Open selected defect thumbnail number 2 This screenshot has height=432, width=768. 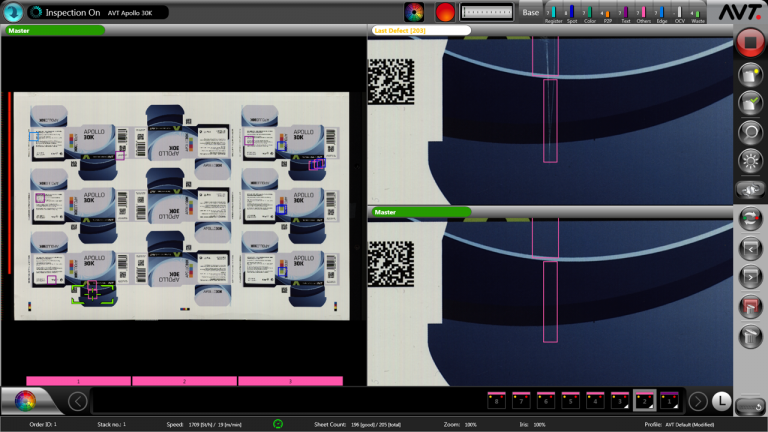click(645, 401)
